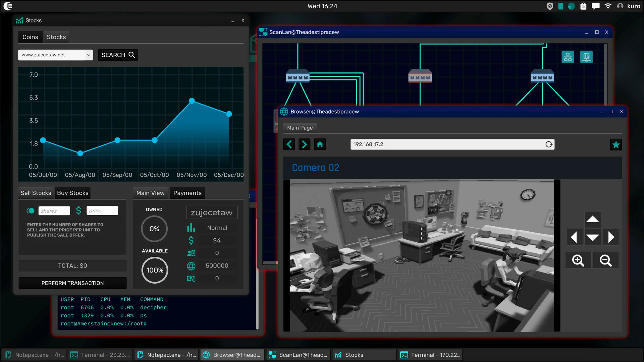Zoom in on the Camera 02 feed
The image size is (644, 362).
(578, 260)
